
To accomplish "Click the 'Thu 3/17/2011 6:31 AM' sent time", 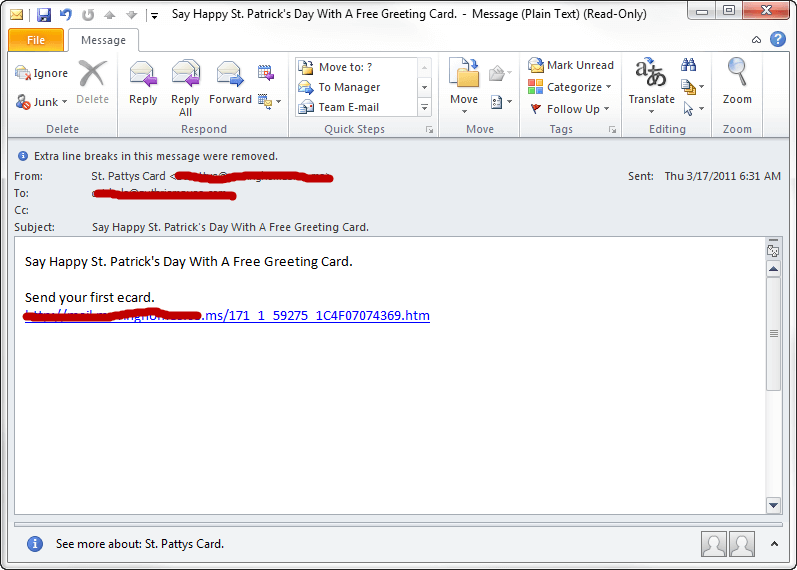I will coord(722,176).
